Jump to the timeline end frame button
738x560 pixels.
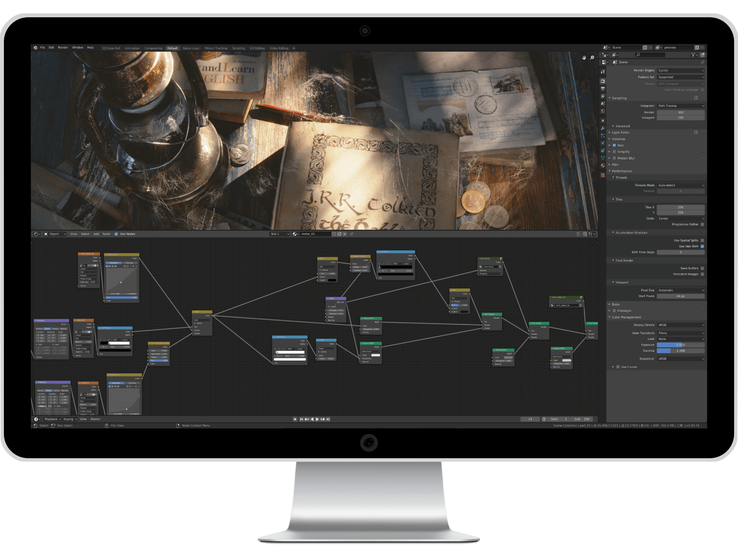click(328, 419)
